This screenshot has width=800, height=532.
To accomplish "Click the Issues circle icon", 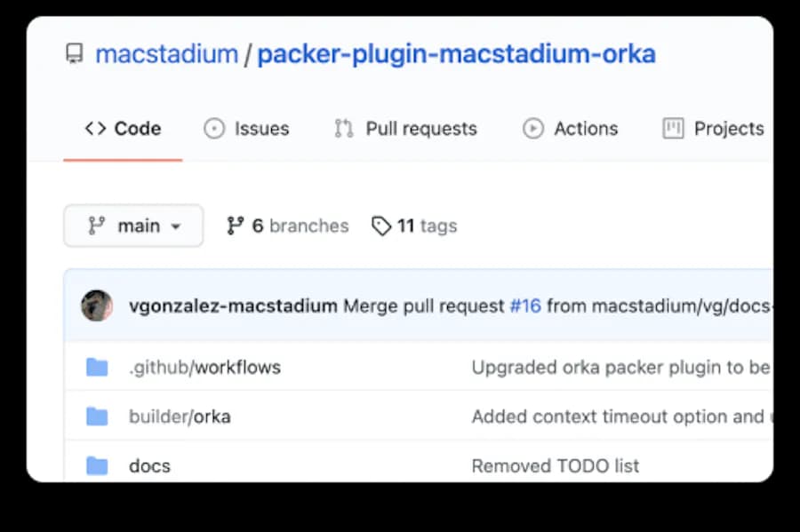I will (214, 129).
